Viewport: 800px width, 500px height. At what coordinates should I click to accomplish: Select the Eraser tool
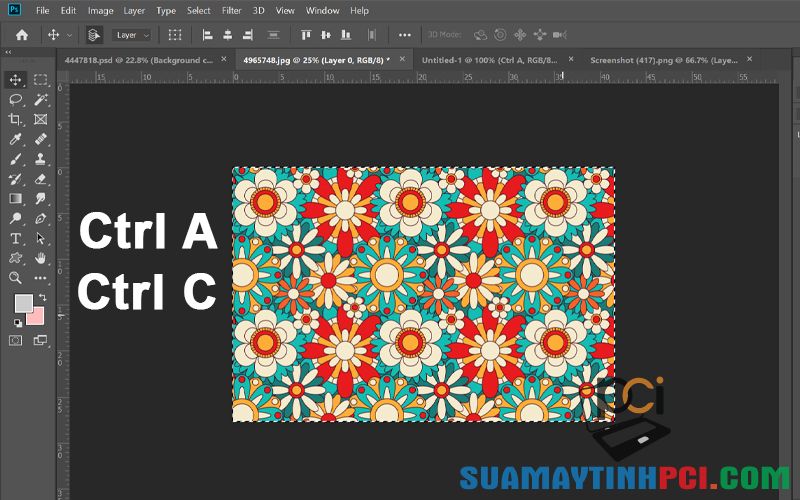(40, 179)
